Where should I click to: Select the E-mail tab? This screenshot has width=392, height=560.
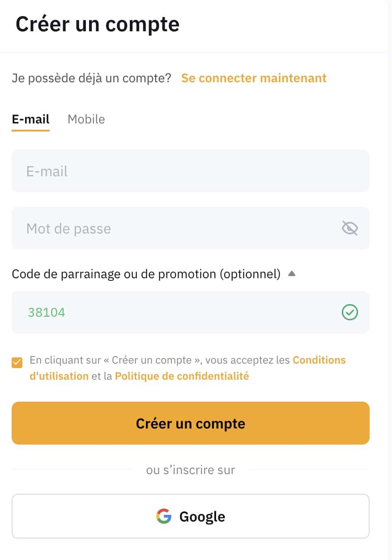tap(30, 119)
